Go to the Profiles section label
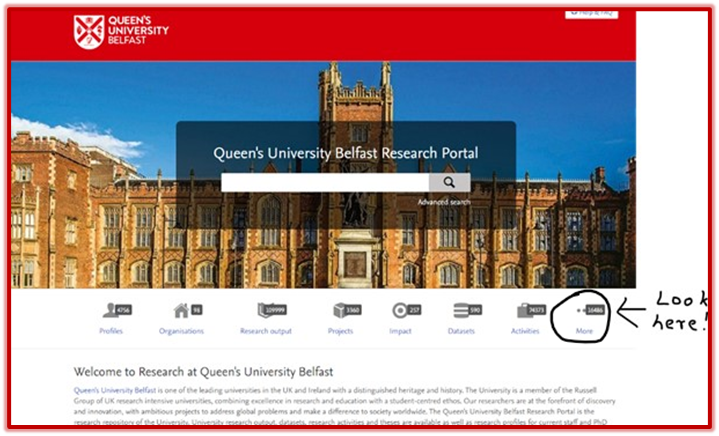 pyautogui.click(x=111, y=331)
